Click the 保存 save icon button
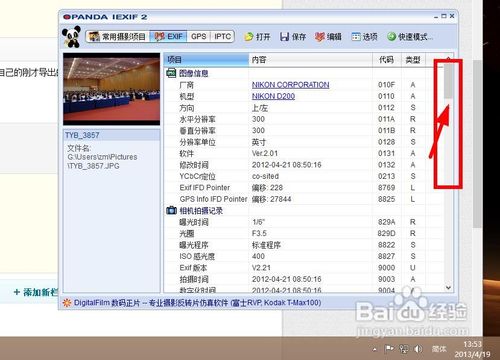500x360 pixels. (293, 37)
